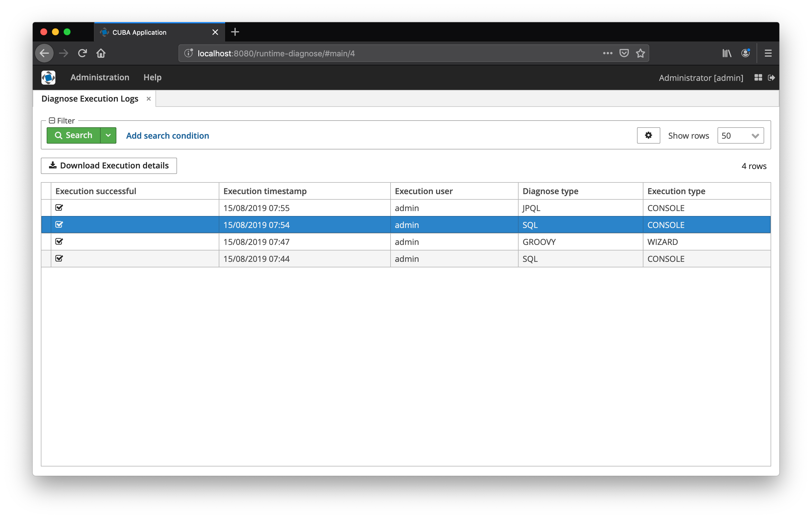Click Add search condition link
812x519 pixels.
(167, 135)
